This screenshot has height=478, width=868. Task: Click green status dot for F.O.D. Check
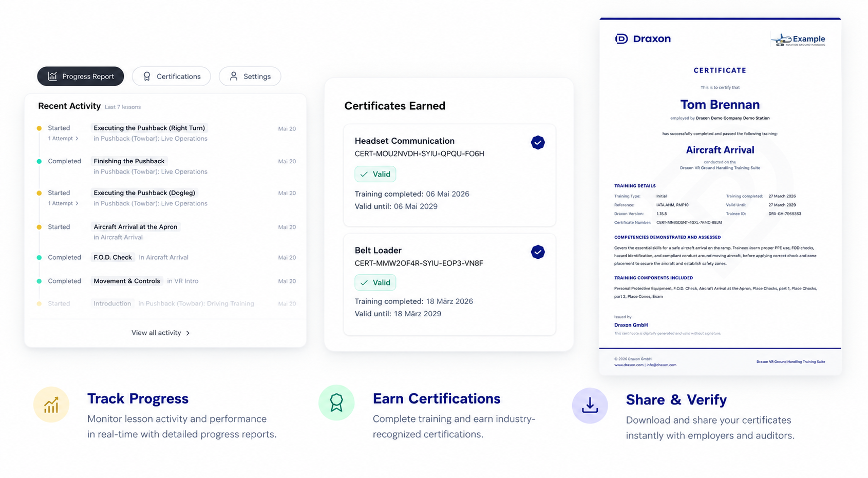click(x=39, y=257)
